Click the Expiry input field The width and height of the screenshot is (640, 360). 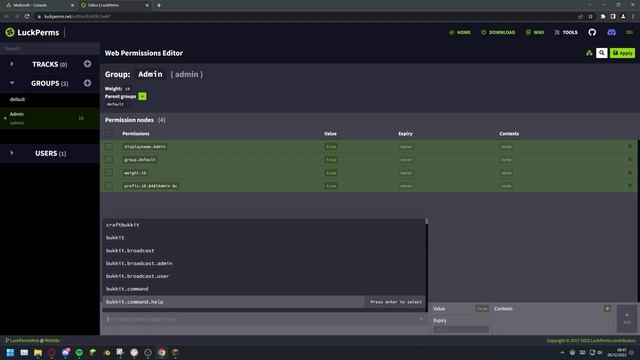(x=461, y=329)
